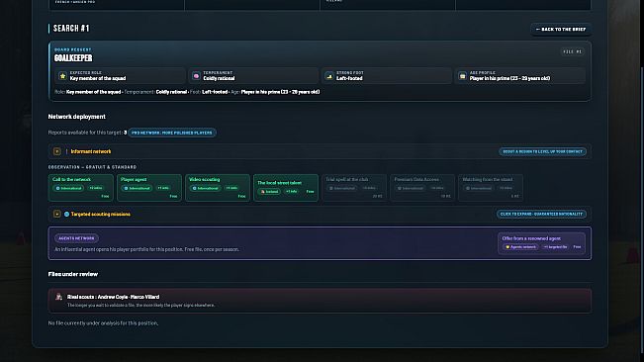
Task: Click the Expected Role key member field
Action: (120, 76)
